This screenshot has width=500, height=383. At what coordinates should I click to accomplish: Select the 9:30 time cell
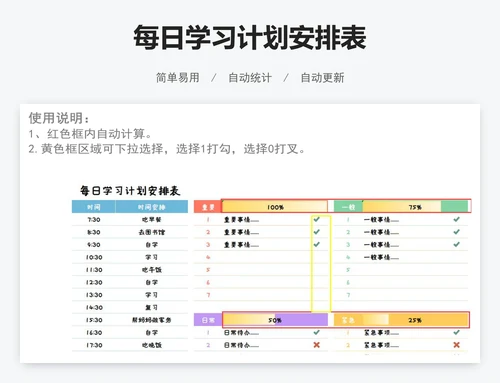click(x=94, y=245)
